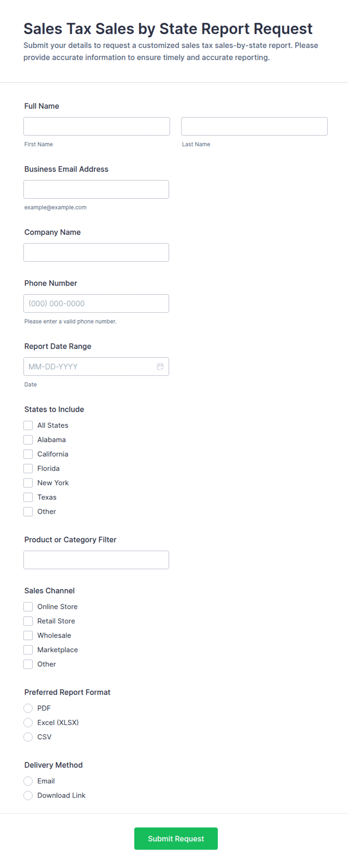This screenshot has width=348, height=868.
Task: Pick CSV report format radio button
Action: point(28,737)
